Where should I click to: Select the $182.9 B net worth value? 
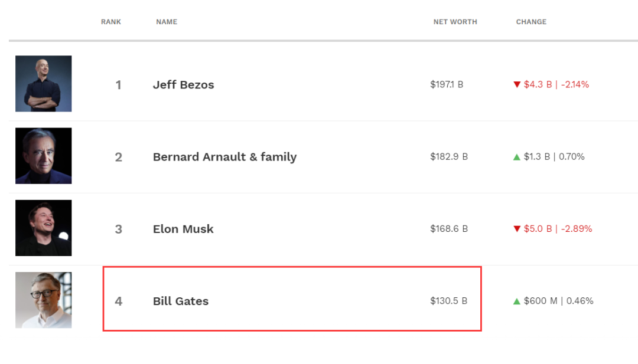click(x=449, y=157)
